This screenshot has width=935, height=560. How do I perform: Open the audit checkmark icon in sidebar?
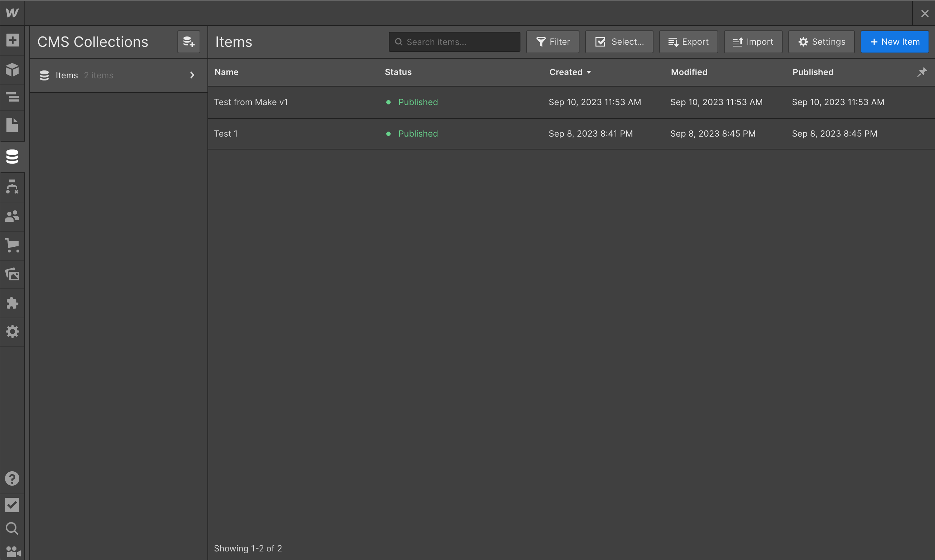(x=13, y=505)
